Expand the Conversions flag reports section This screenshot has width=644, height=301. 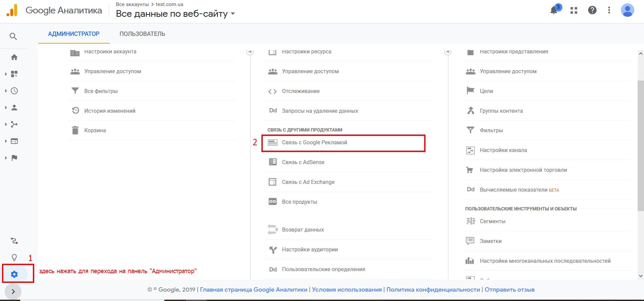pyautogui.click(x=14, y=158)
